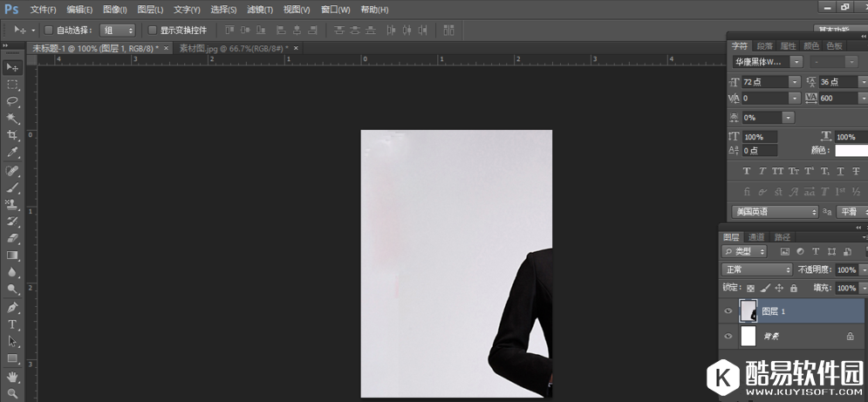
Task: Select the Lasso tool
Action: pos(12,101)
